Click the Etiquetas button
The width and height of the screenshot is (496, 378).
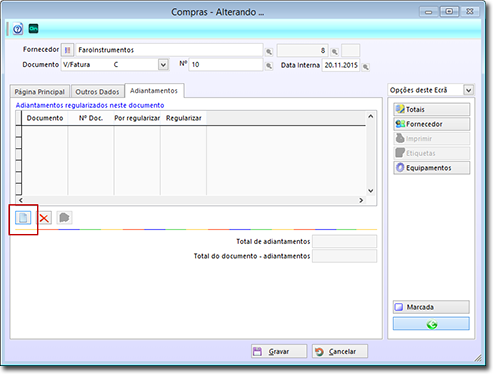click(432, 153)
